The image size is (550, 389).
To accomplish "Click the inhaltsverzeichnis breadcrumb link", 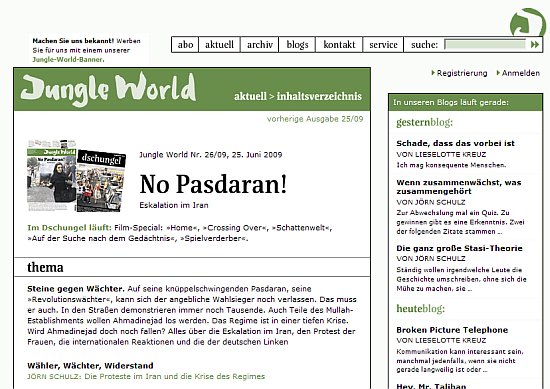I will point(319,96).
